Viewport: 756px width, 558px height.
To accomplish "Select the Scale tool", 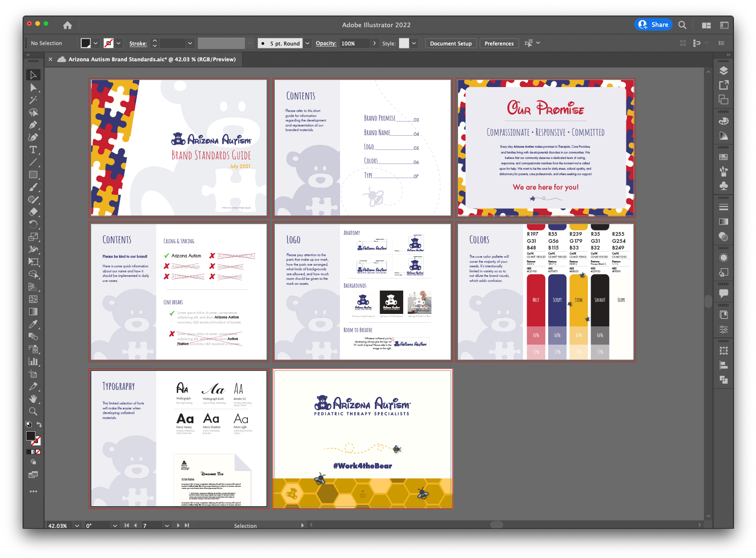I will point(33,237).
